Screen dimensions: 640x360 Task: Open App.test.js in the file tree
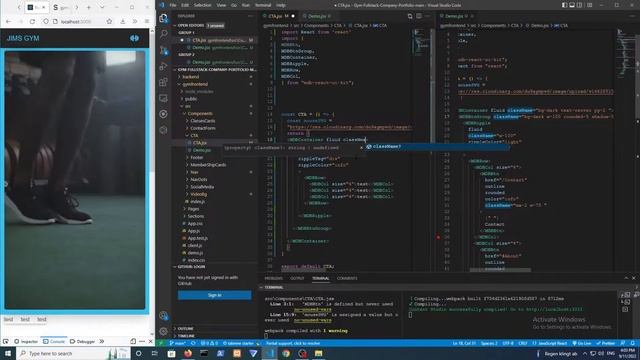click(198, 238)
